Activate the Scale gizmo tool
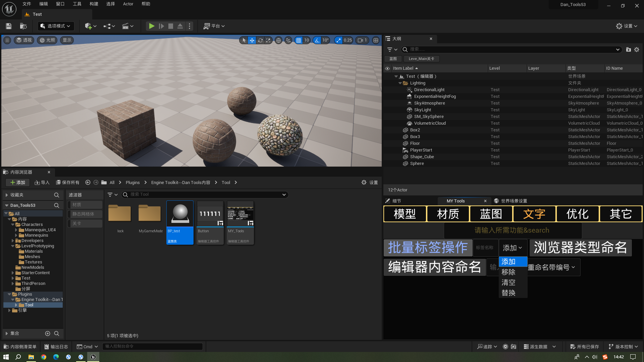Image resolution: width=644 pixels, height=362 pixels. coord(268,40)
